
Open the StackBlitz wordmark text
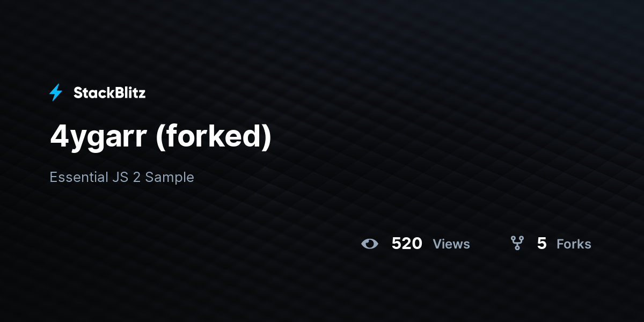pos(109,93)
